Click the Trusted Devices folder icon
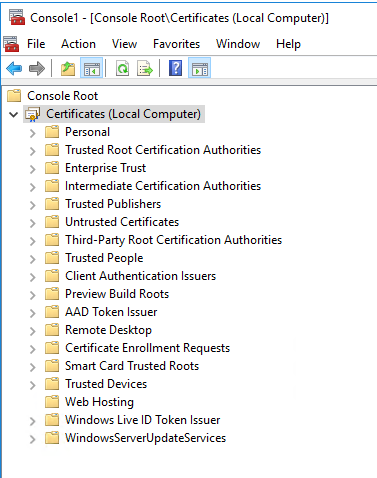 pyautogui.click(x=52, y=384)
